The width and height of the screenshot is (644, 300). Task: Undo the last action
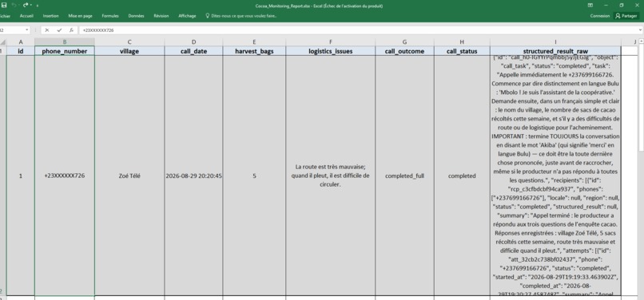14,6
